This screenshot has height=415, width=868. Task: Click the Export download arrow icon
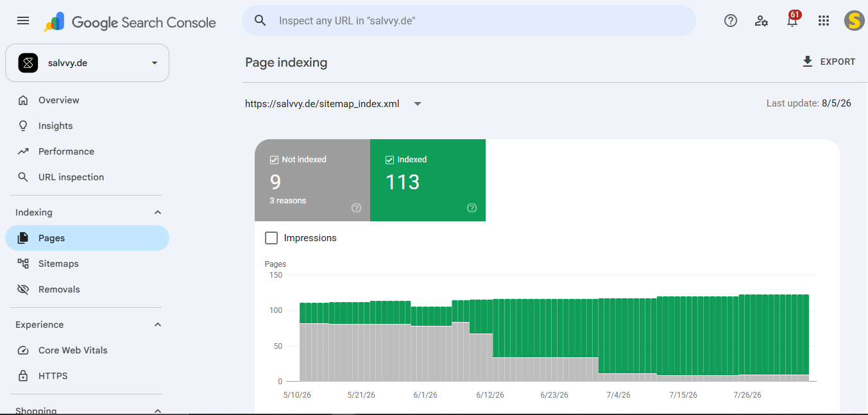coord(808,62)
